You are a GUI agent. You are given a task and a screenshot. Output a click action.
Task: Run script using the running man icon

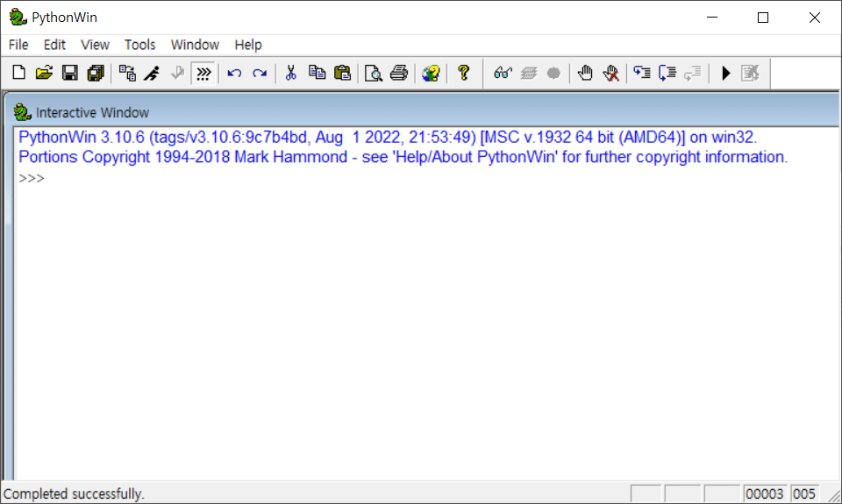(153, 73)
